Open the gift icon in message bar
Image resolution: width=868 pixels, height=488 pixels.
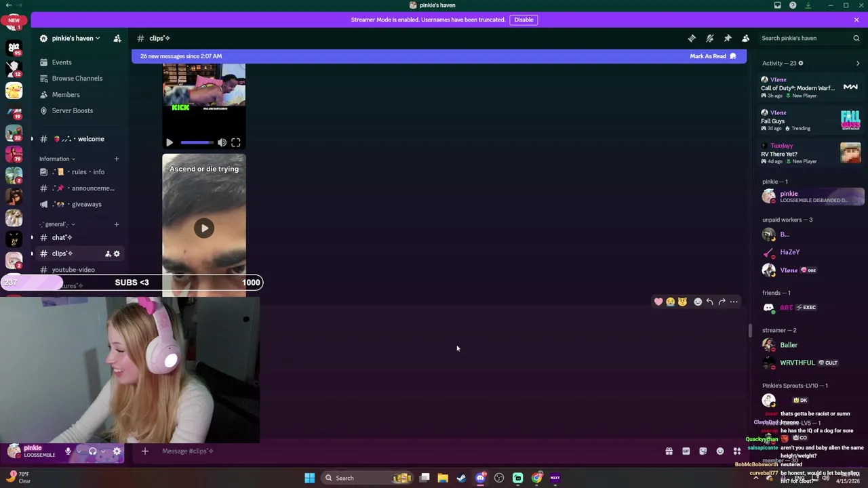[669, 451]
